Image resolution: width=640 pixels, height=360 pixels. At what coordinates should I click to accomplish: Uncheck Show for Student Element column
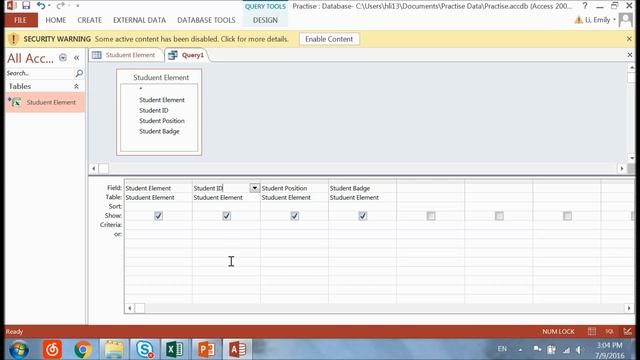click(x=158, y=216)
